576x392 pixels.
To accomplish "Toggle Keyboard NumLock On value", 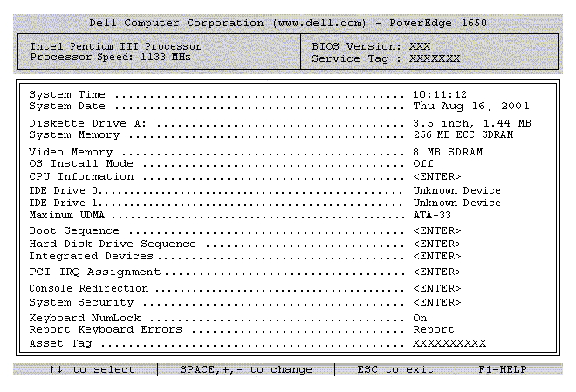I will point(420,318).
